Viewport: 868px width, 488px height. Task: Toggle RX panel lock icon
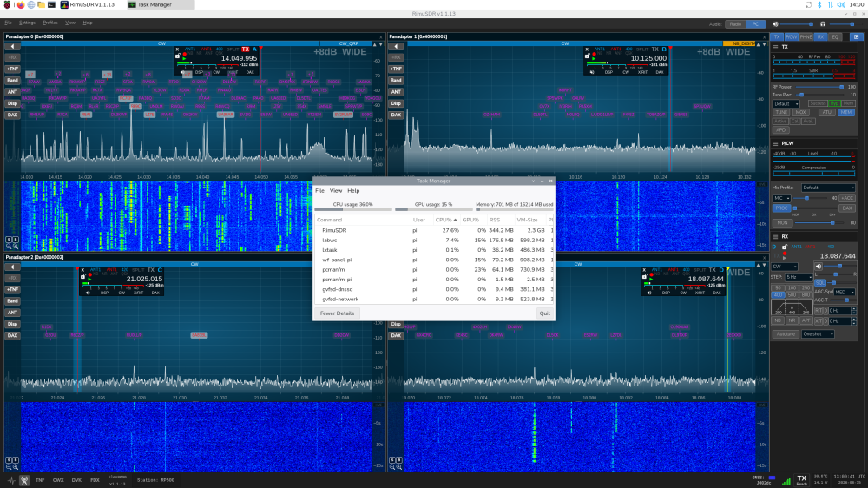(785, 247)
